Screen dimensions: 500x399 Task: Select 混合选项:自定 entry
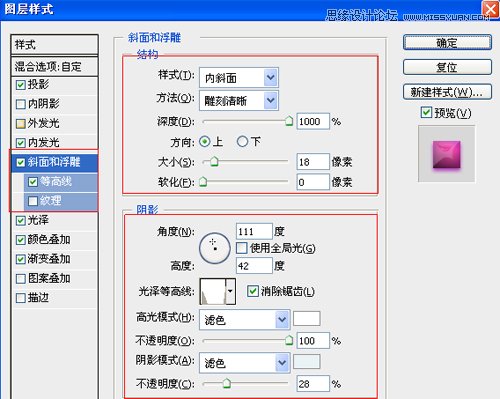[54, 66]
